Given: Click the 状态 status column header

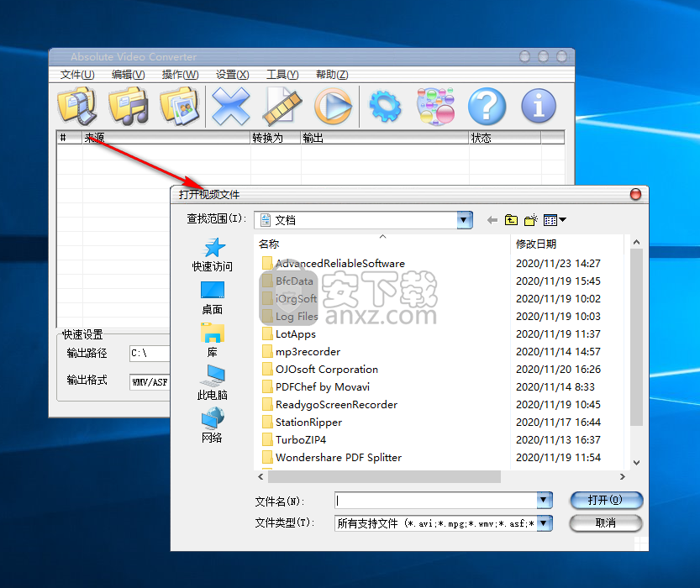Looking at the screenshot, I should (505, 138).
